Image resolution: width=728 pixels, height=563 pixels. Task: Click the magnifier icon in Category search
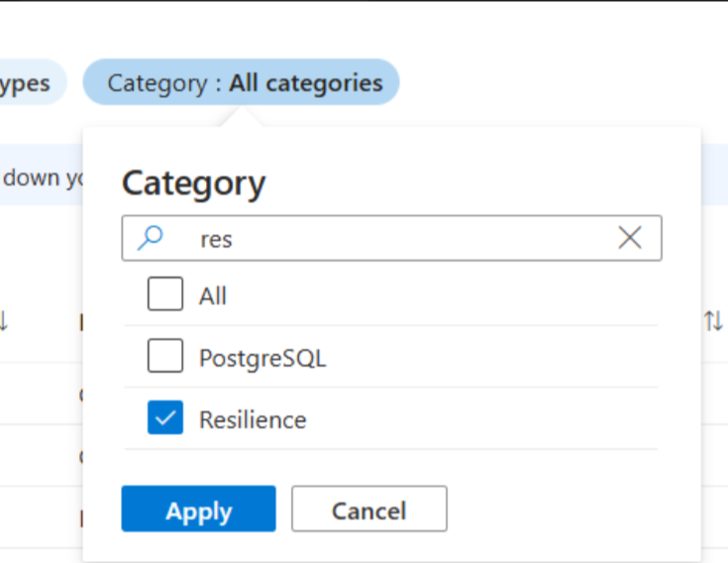pyautogui.click(x=150, y=238)
